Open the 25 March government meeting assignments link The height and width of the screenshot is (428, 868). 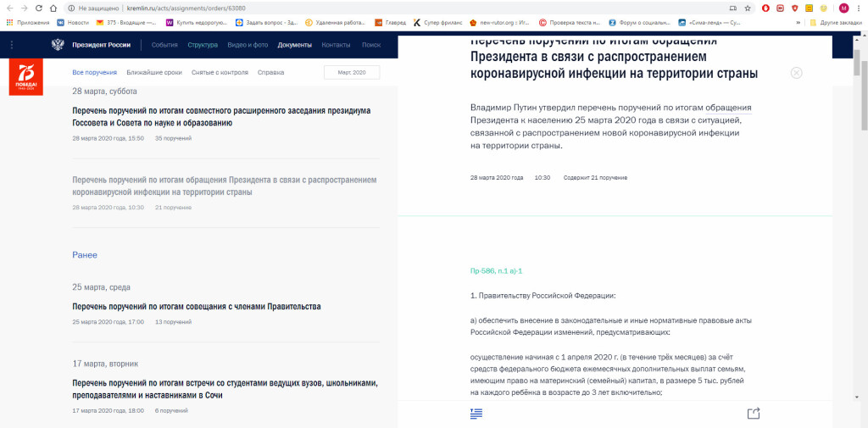(197, 307)
